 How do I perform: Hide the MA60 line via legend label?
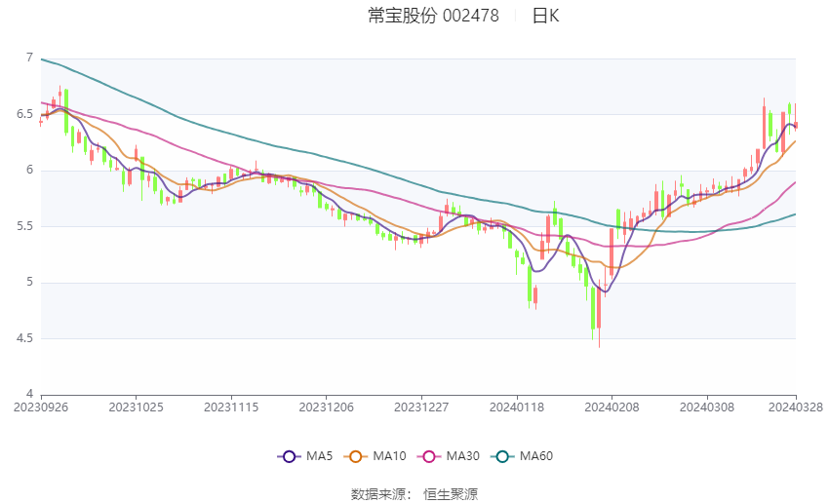point(536,456)
